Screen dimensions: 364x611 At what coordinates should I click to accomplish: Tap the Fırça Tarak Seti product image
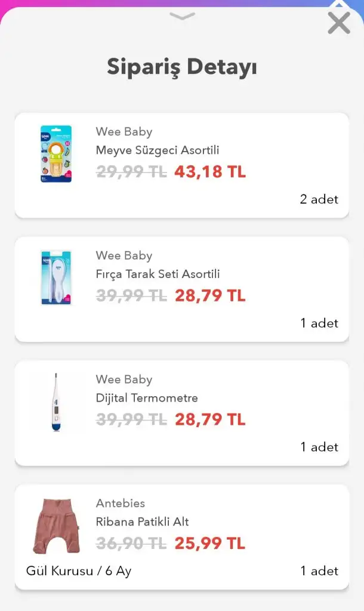(x=56, y=278)
